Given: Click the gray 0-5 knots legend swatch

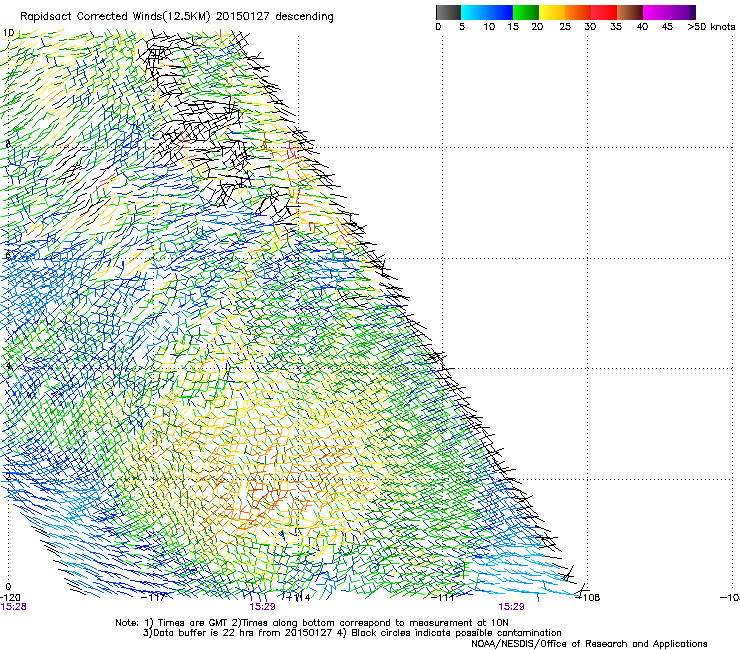Looking at the screenshot, I should coord(448,12).
